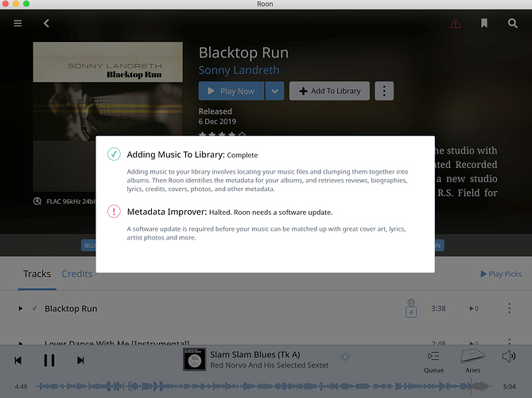
Task: Play the Blacktop Run track row arrow
Action: pos(21,309)
